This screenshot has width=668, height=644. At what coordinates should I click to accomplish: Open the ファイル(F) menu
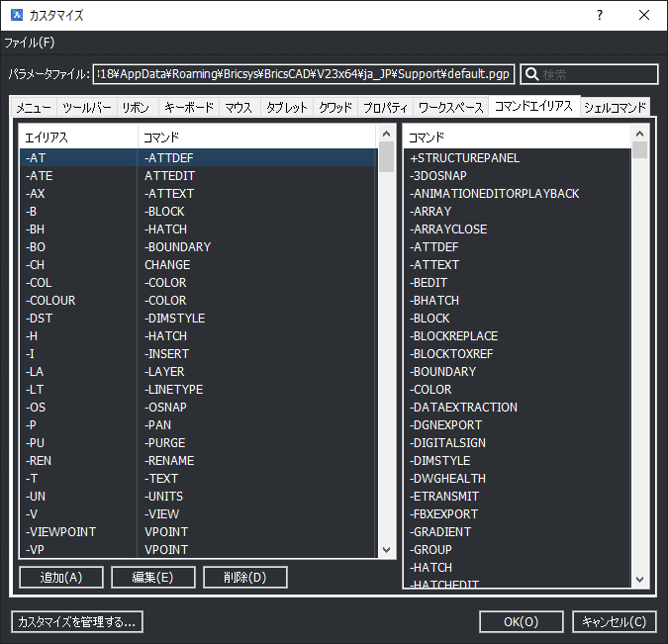tap(30, 43)
